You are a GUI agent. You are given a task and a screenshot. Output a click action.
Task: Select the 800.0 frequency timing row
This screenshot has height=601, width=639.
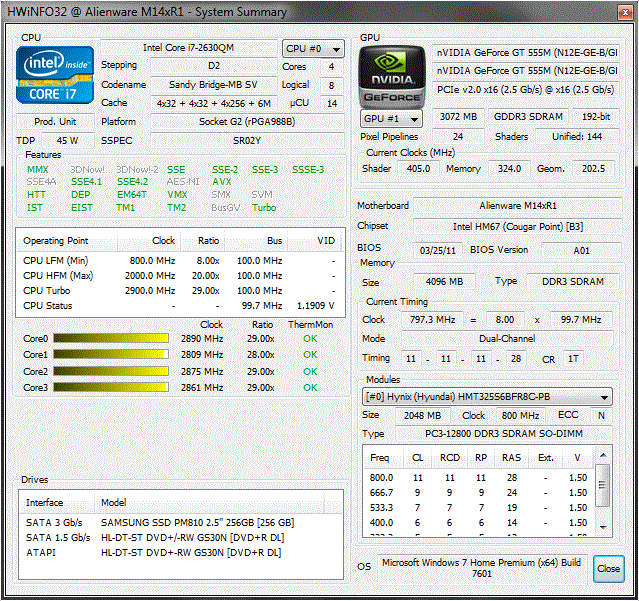pos(479,478)
